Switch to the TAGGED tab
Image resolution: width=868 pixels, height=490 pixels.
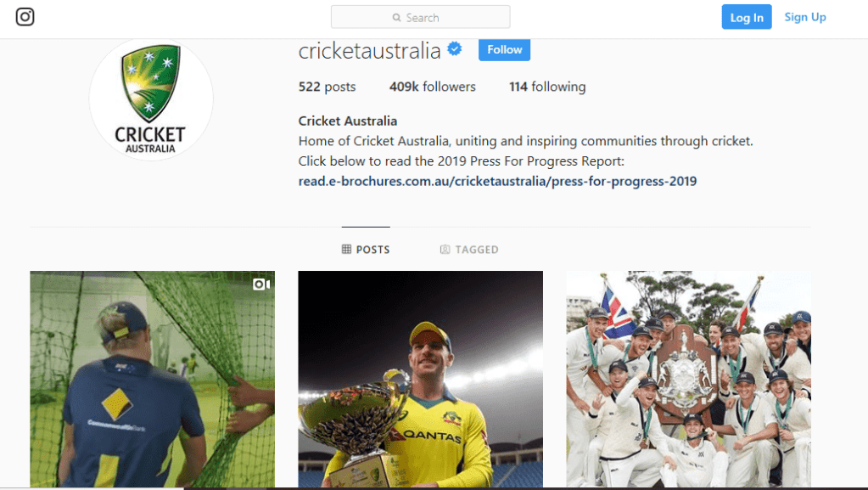[469, 250]
